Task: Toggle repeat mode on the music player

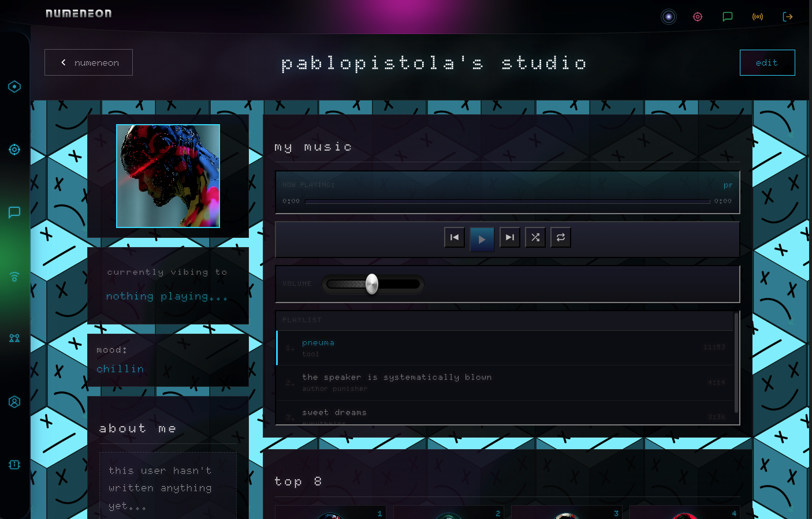Action: coord(561,237)
